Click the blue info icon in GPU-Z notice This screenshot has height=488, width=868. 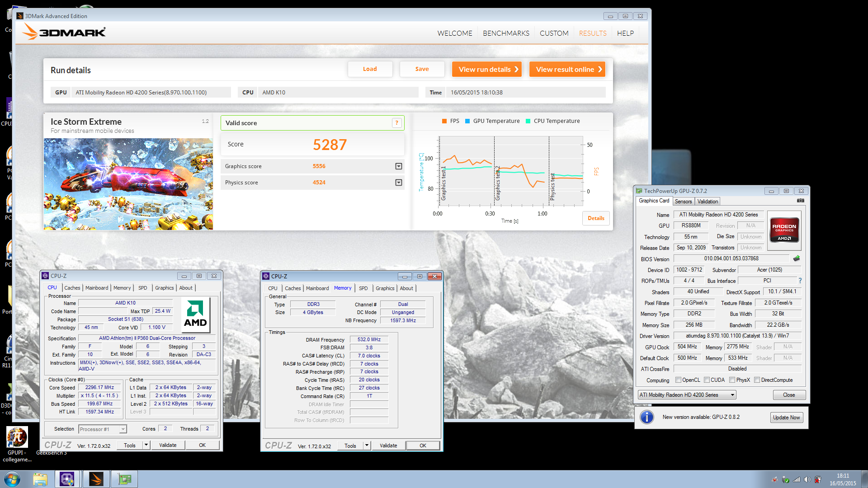click(647, 417)
